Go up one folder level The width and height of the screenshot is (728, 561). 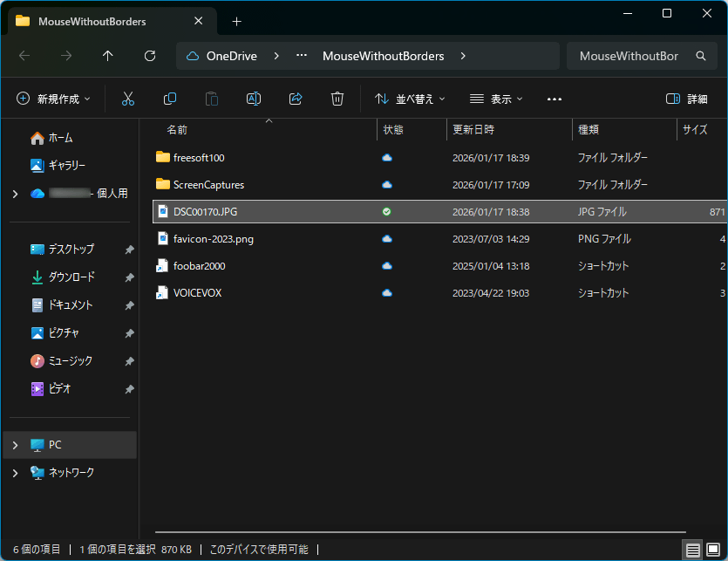[108, 56]
